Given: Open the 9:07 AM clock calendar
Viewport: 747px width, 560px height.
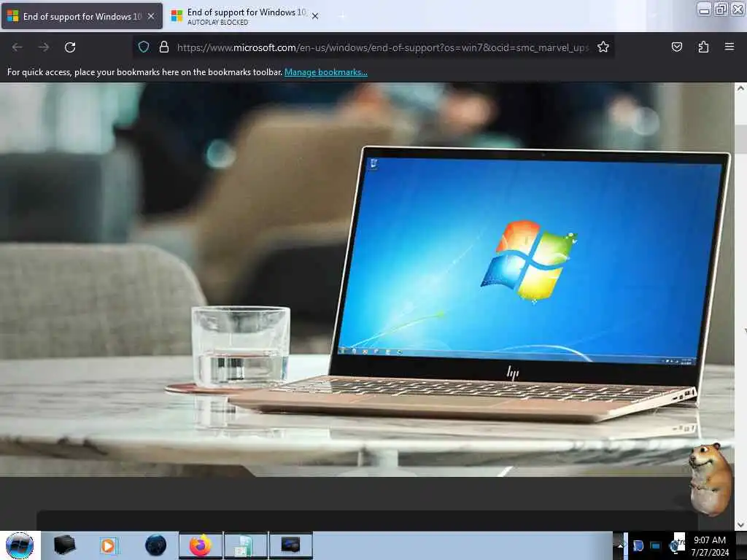Looking at the screenshot, I should (710, 545).
